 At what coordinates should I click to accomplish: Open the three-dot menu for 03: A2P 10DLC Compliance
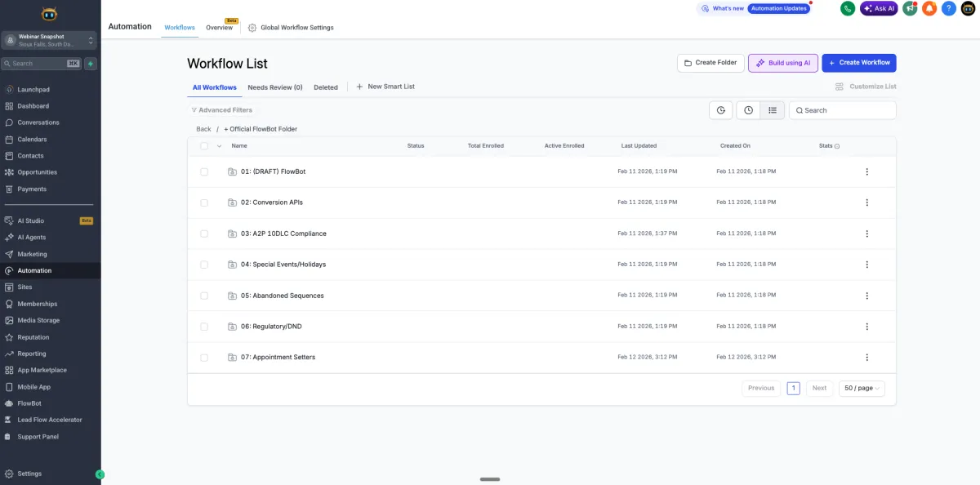pos(866,234)
